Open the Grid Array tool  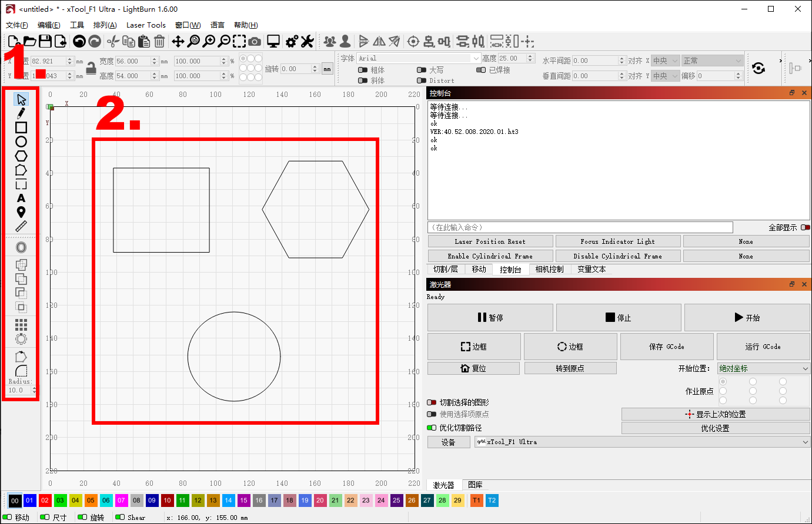pyautogui.click(x=21, y=325)
